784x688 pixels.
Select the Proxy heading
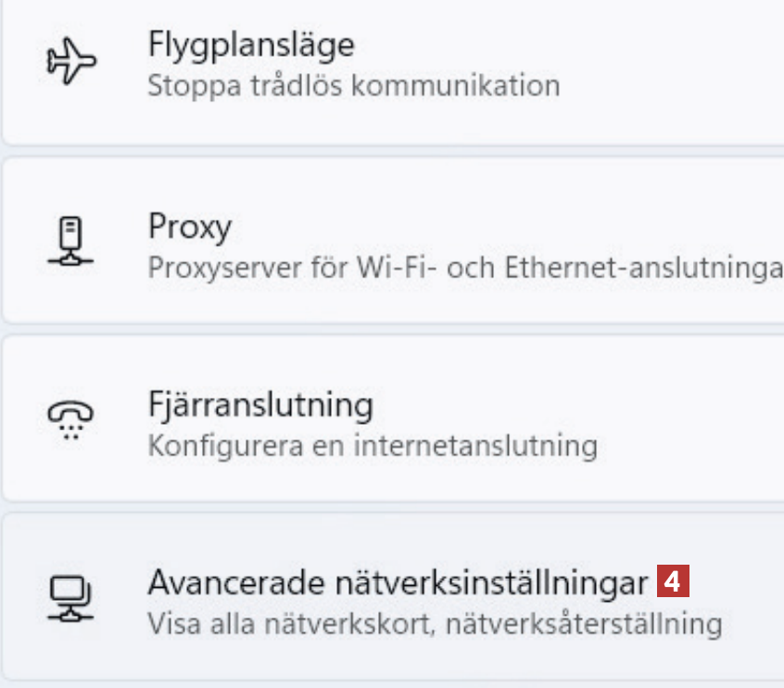190,225
